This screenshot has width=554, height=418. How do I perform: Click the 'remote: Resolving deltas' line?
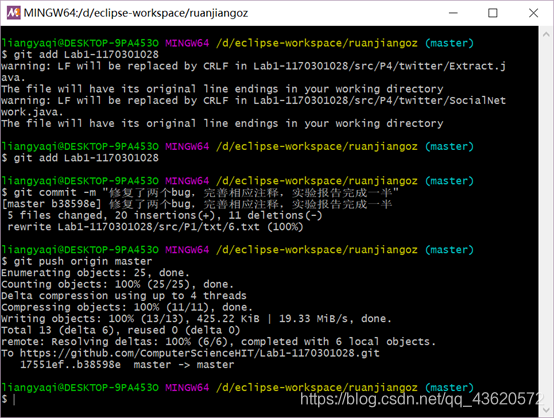pyautogui.click(x=218, y=341)
